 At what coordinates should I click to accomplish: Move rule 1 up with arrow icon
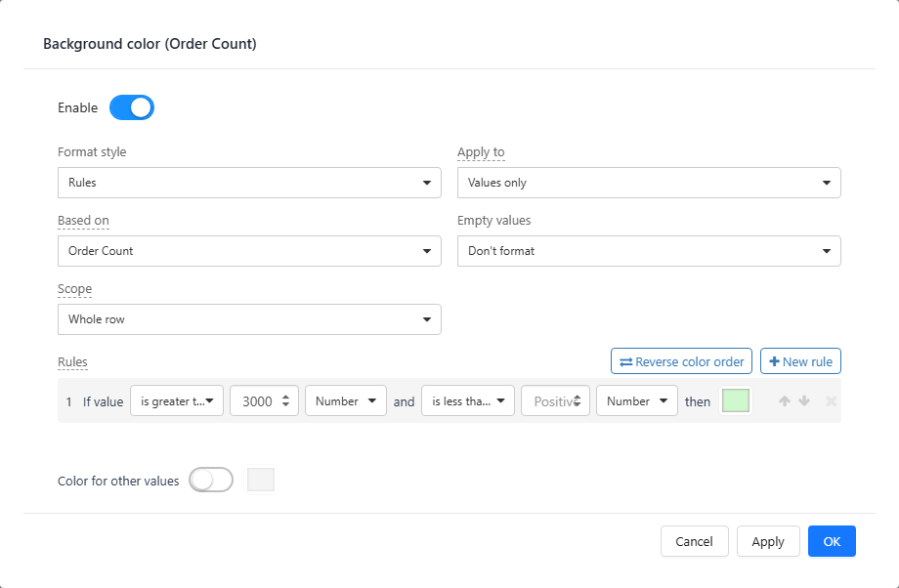pos(785,401)
